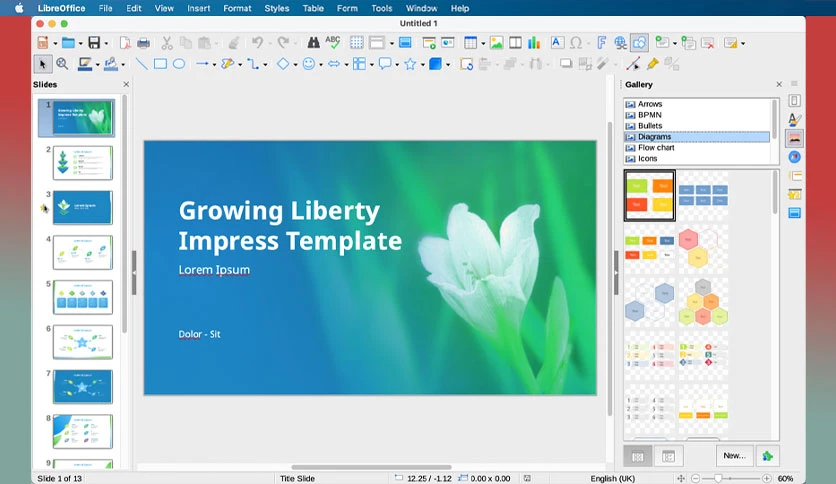This screenshot has width=836, height=484.
Task: Click the gallery extensions puzzle button
Action: point(767,456)
